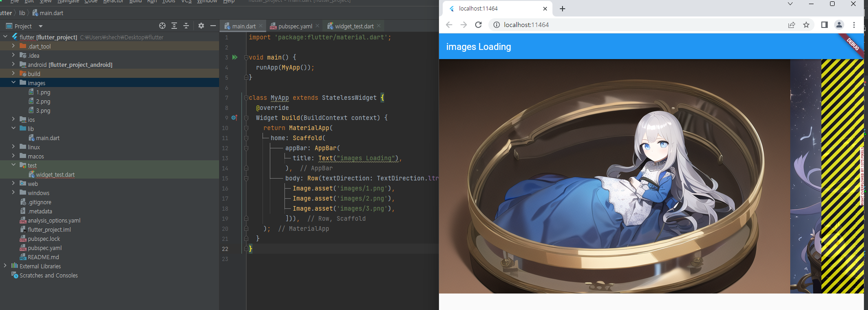The height and width of the screenshot is (310, 868).
Task: Close the localhost:11464 browser tab
Action: [x=545, y=9]
